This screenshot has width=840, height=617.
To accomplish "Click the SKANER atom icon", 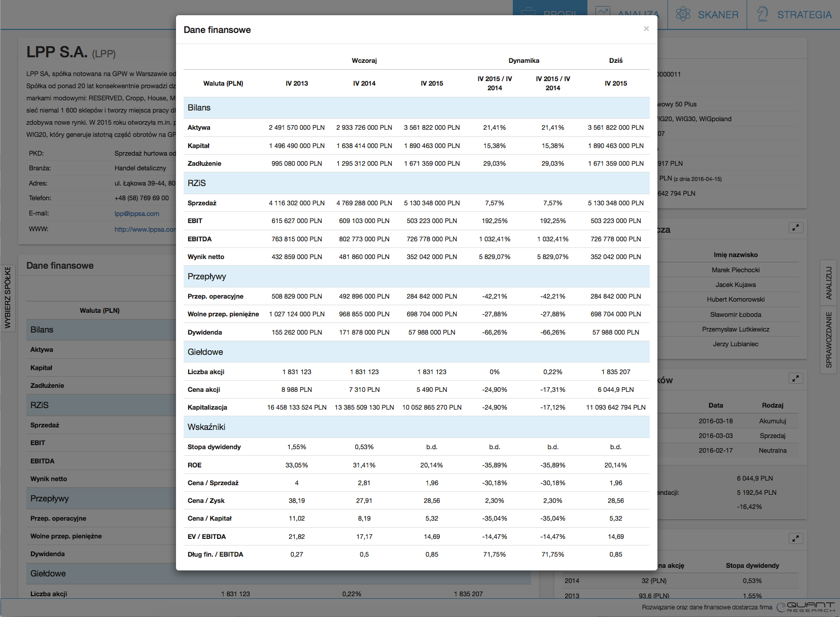I will click(x=683, y=14).
